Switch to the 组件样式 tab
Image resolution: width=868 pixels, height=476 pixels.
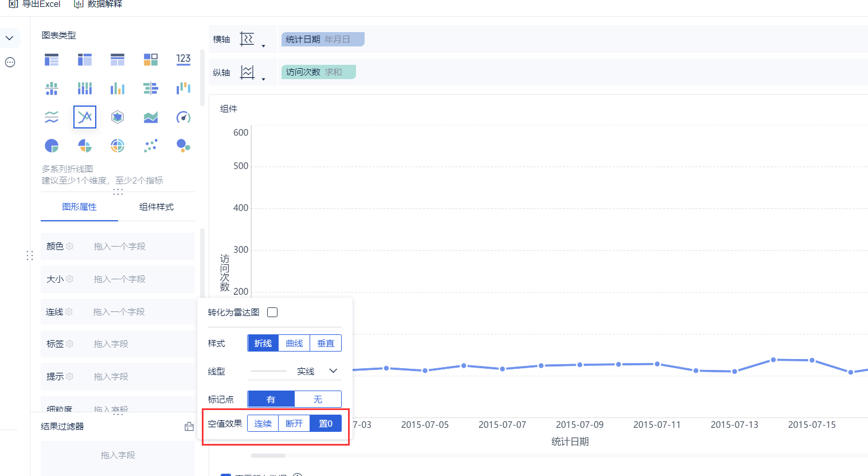tap(156, 207)
